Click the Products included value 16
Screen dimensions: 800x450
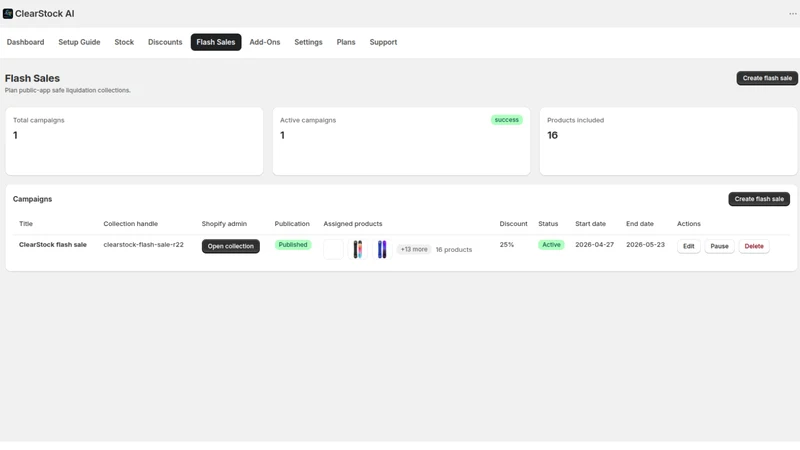click(553, 135)
